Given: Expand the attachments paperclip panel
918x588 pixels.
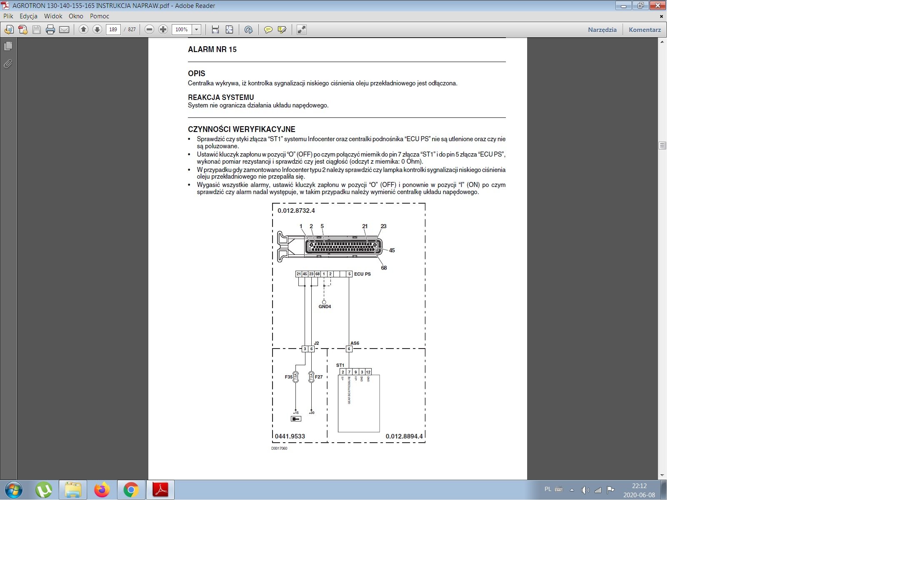Looking at the screenshot, I should tap(8, 64).
